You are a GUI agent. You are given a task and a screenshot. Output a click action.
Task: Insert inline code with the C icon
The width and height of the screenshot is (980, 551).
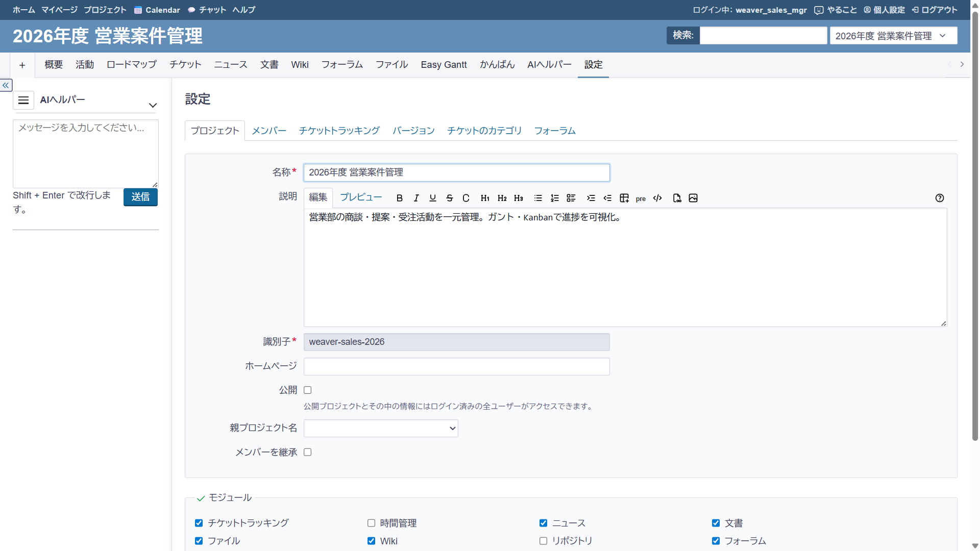(466, 198)
